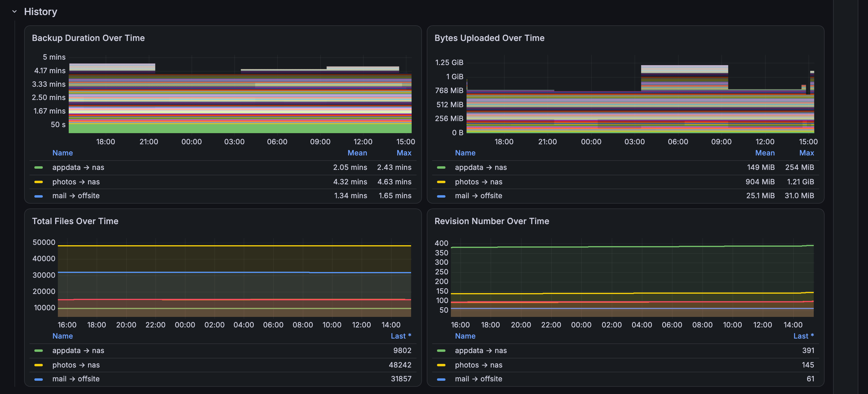Sort Backup Duration legend by Mean
This screenshot has width=868, height=394.
point(357,153)
